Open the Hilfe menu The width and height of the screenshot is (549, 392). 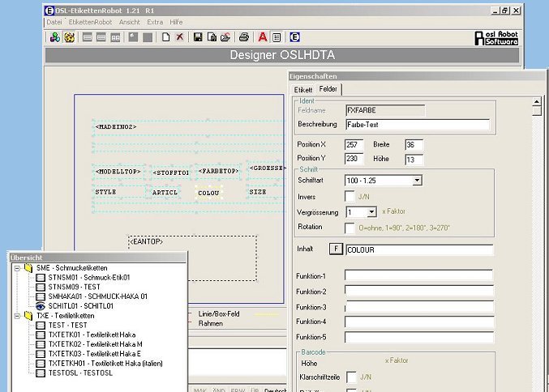176,22
